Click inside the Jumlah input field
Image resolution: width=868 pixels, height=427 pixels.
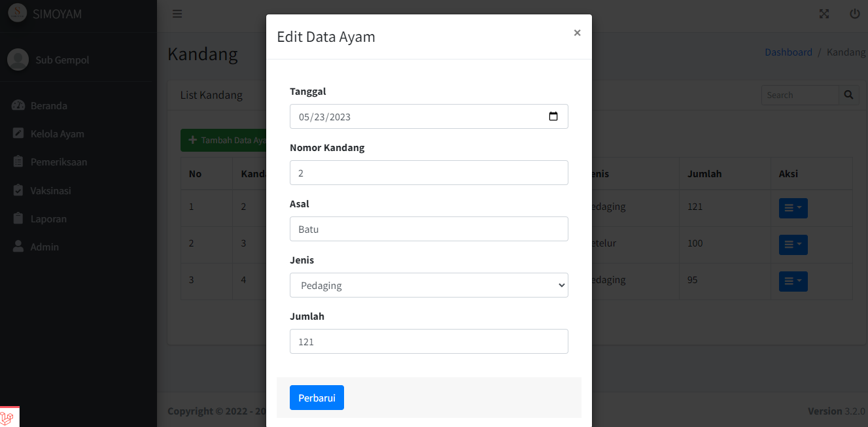(x=428, y=341)
